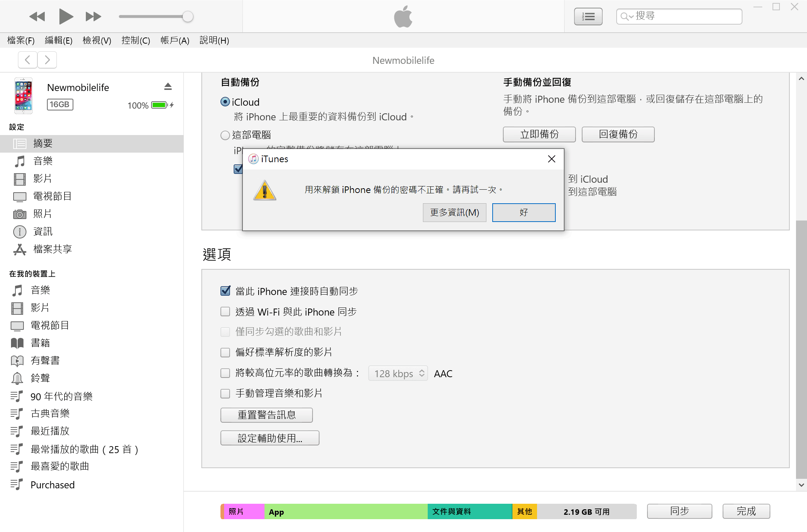Image resolution: width=807 pixels, height=532 pixels.
Task: Open the 檢視(V) menu
Action: pos(97,40)
